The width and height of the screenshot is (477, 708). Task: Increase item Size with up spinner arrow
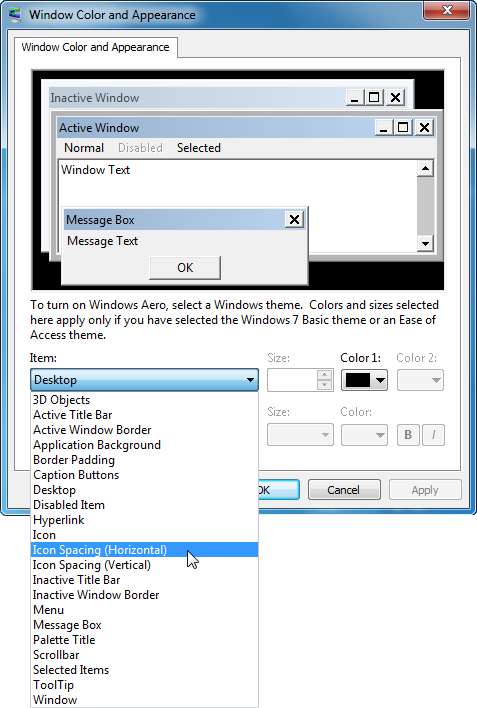click(325, 375)
